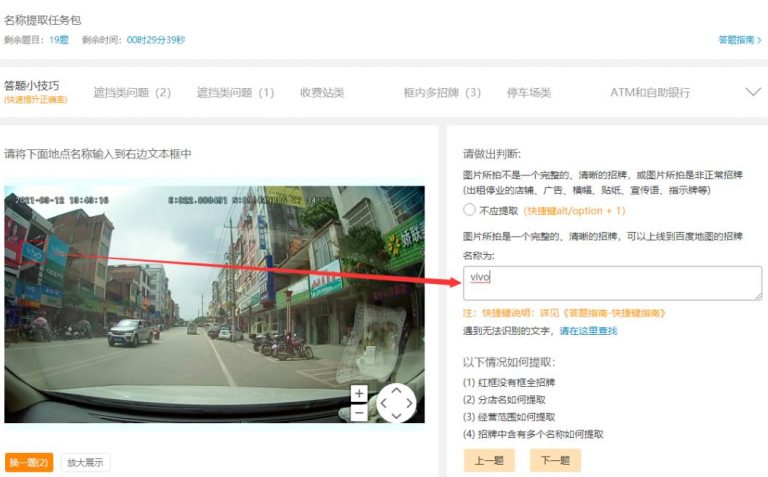
Task: Pan the image down with arrow control
Action: (x=397, y=415)
